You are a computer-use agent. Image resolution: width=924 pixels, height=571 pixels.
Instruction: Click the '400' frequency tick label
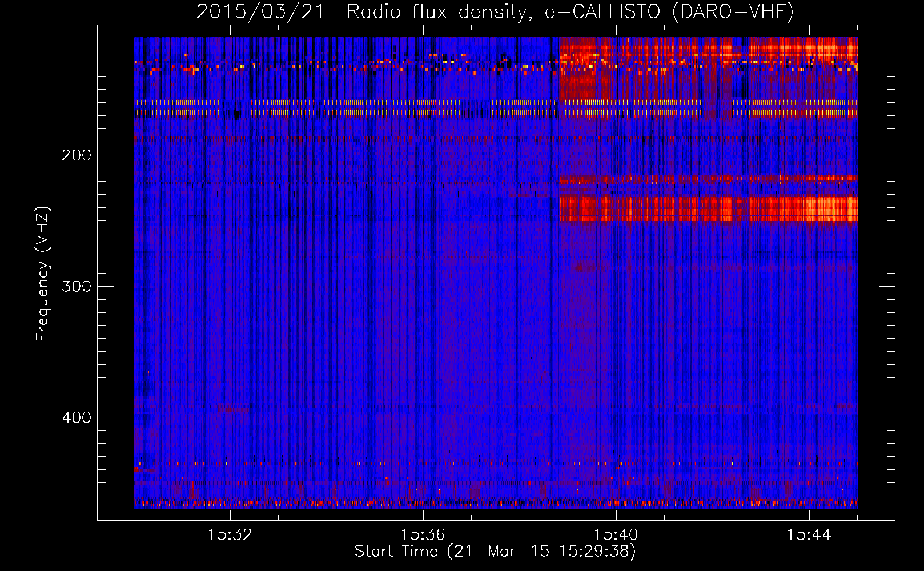[77, 417]
